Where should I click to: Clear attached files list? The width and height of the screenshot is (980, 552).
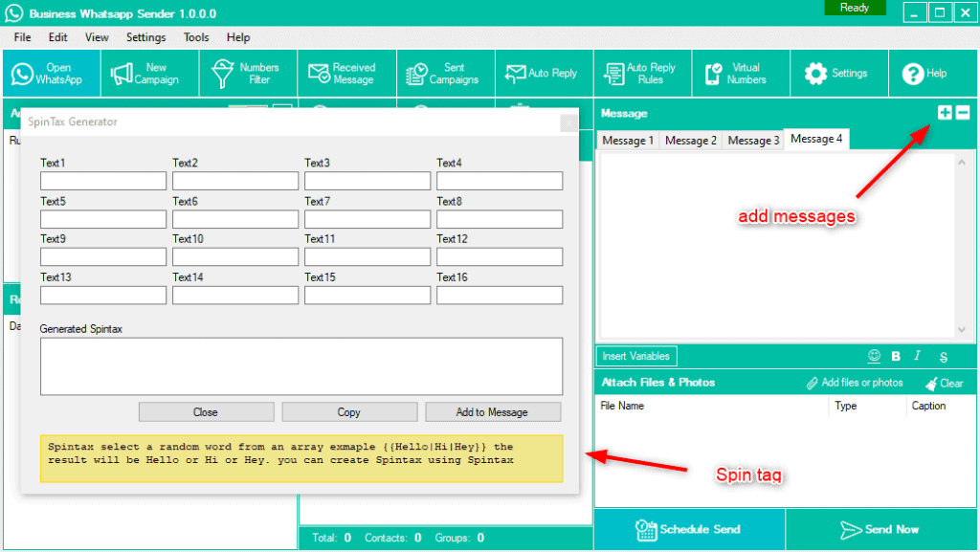click(x=945, y=384)
